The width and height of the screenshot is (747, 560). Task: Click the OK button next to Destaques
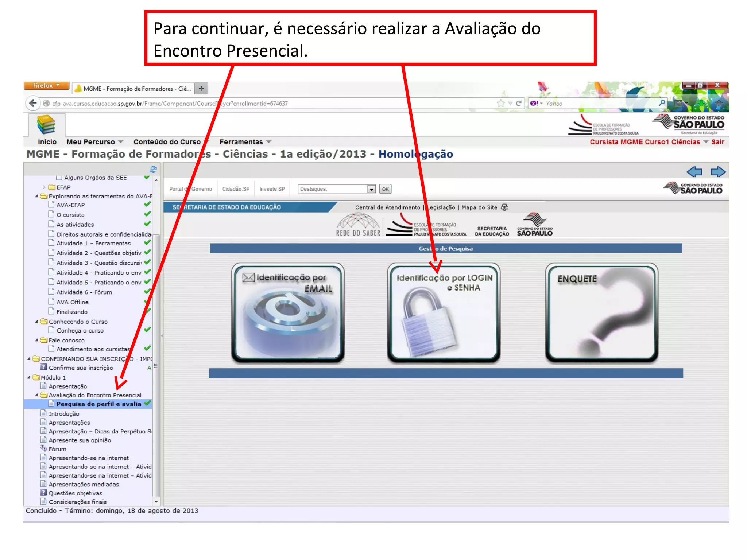click(385, 189)
